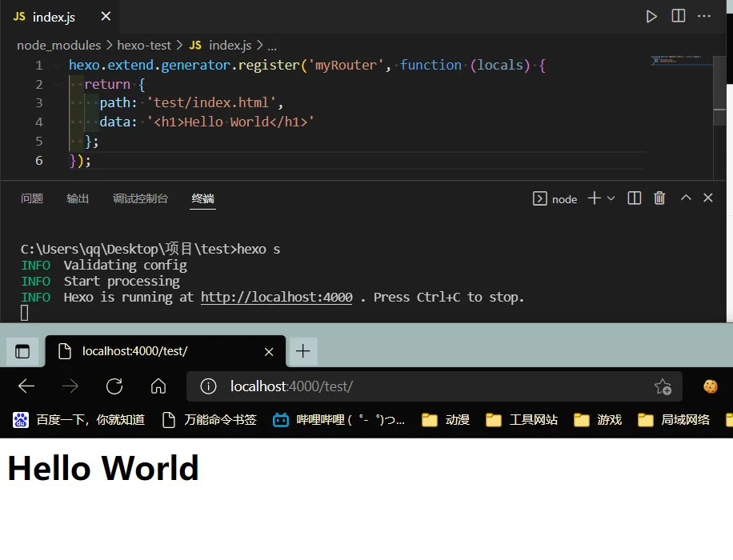The width and height of the screenshot is (733, 560).
Task: Click hexo-test in the breadcrumb
Action: tap(144, 46)
